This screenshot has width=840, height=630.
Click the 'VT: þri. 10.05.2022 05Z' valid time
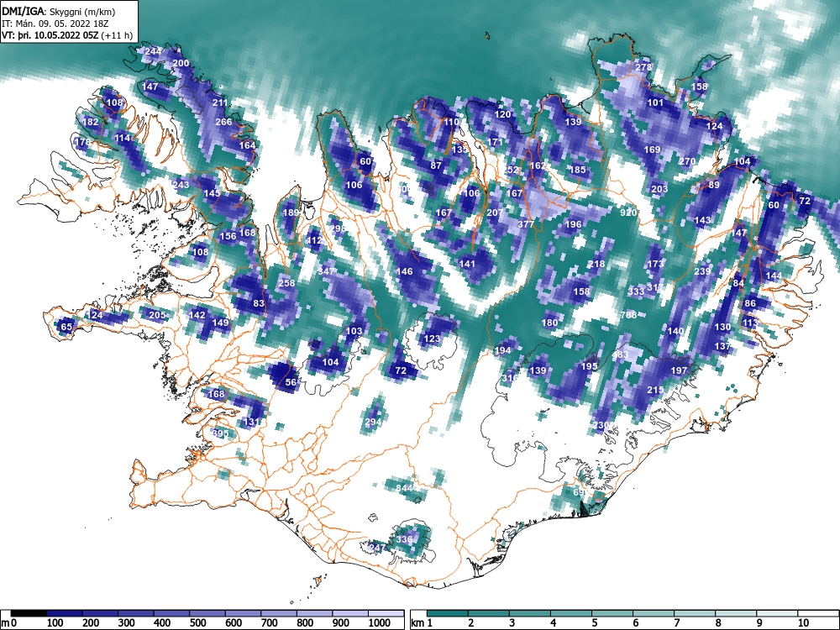pyautogui.click(x=50, y=36)
